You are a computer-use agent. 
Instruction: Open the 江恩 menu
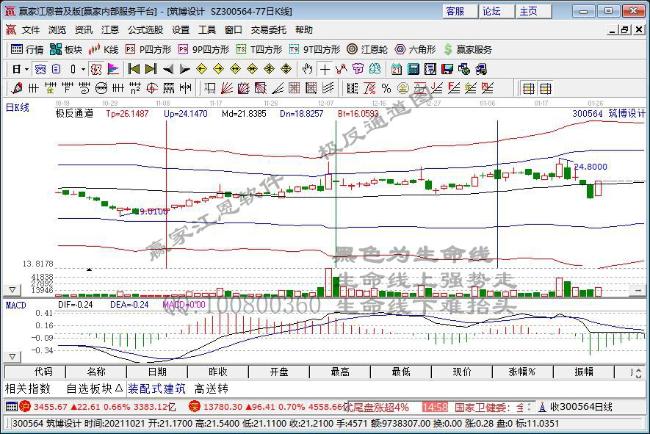pos(110,30)
